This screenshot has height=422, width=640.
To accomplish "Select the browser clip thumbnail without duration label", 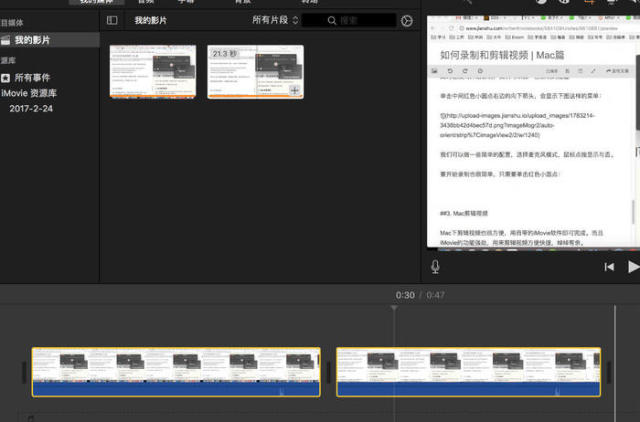I will (153, 72).
